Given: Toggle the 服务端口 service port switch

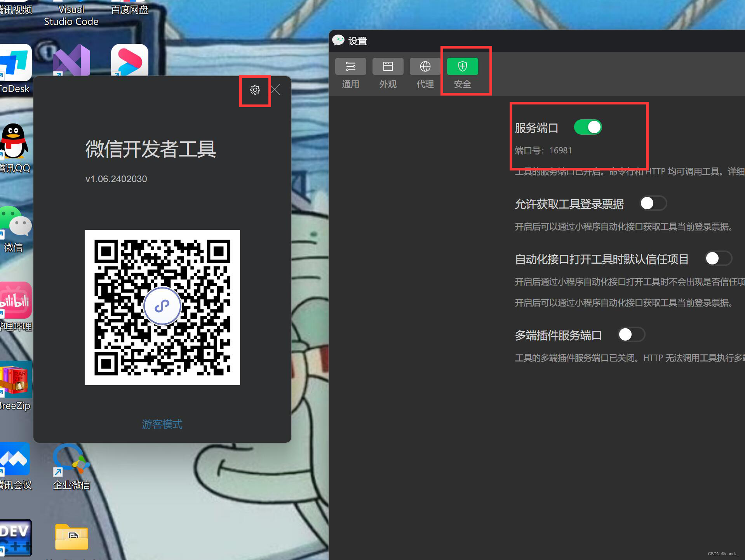Looking at the screenshot, I should 588,127.
